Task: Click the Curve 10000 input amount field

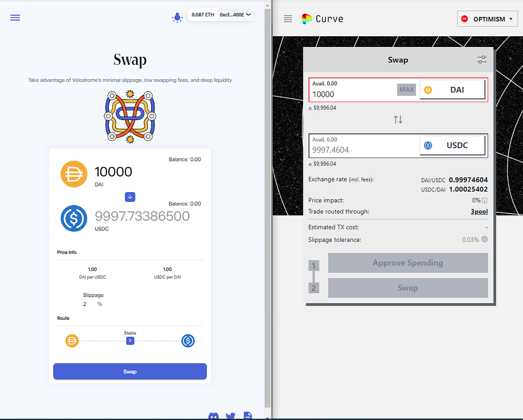Action: (353, 95)
